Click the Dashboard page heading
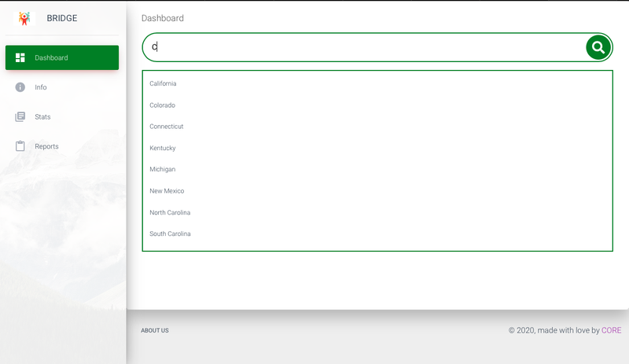Screen dimensions: 629x364 [163, 18]
